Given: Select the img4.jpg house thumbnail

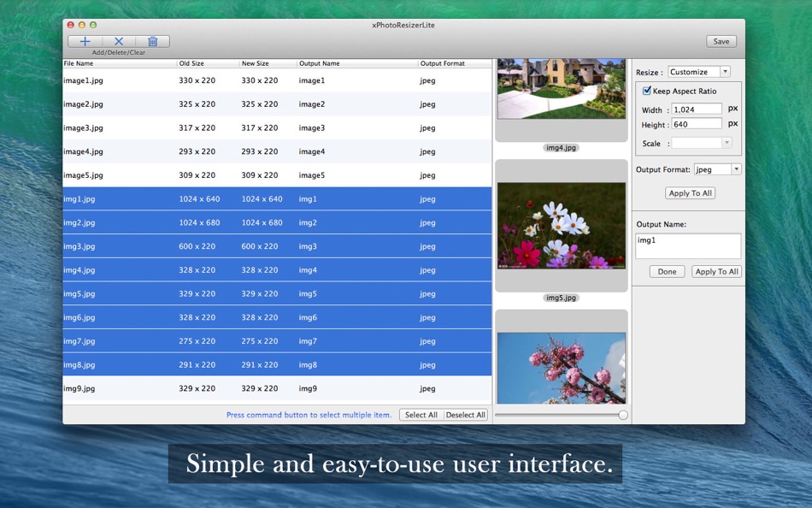Looking at the screenshot, I should pos(562,89).
